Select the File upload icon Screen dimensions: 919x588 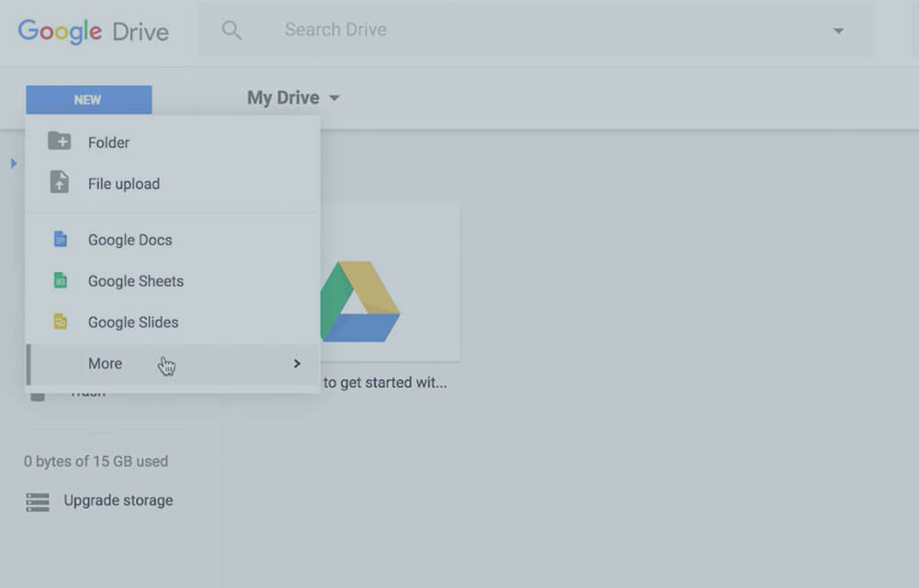tap(59, 182)
